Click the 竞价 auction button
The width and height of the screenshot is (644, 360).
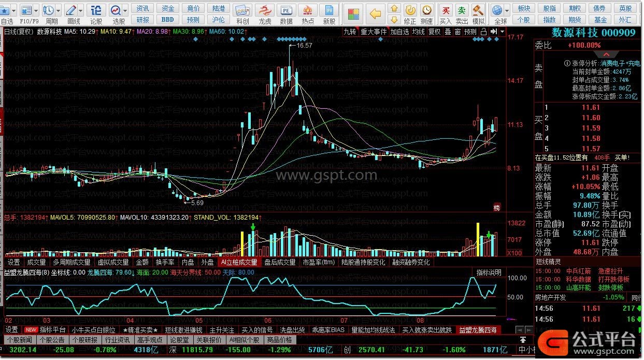point(193,8)
